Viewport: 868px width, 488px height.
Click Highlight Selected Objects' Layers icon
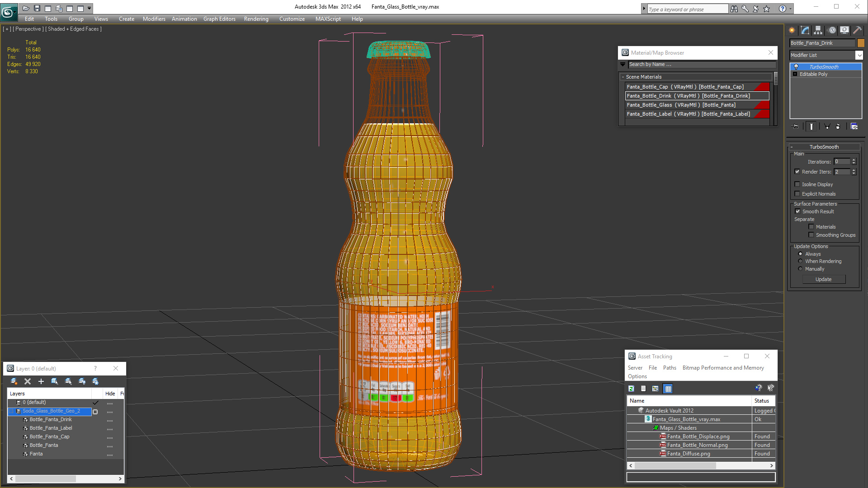coord(68,381)
